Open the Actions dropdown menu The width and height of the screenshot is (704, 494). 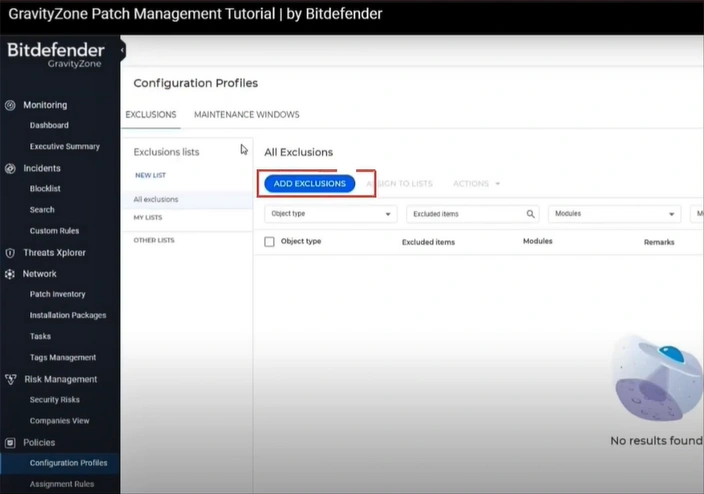tap(476, 184)
